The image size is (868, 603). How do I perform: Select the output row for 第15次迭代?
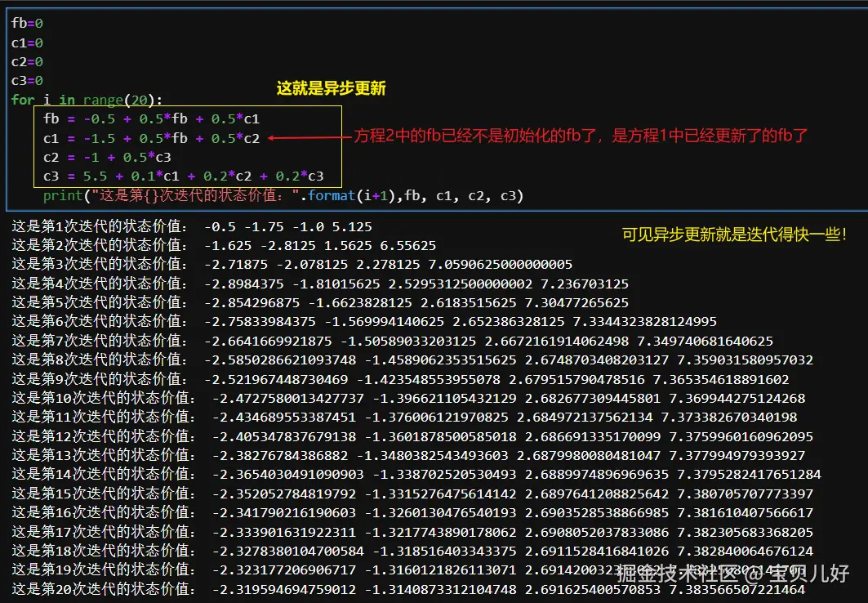tap(412, 493)
